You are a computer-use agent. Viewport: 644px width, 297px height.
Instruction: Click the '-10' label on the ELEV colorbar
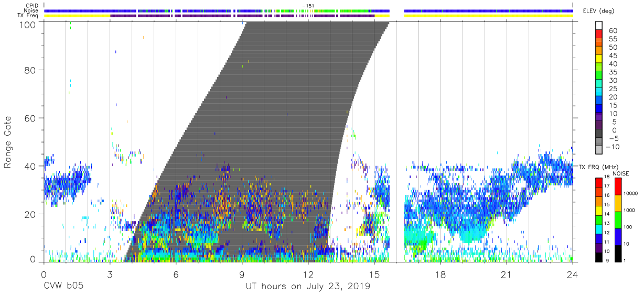click(611, 147)
